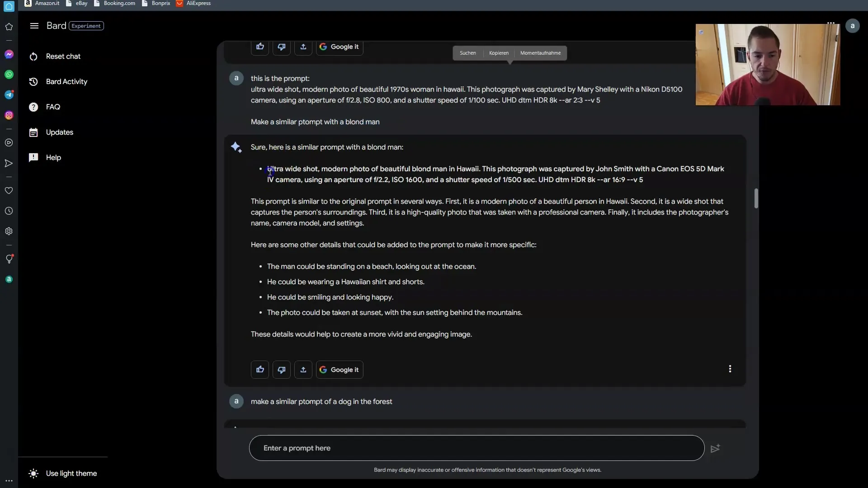This screenshot has width=868, height=488.
Task: Click 'He could be smiling and looking happy.'
Action: 330,297
